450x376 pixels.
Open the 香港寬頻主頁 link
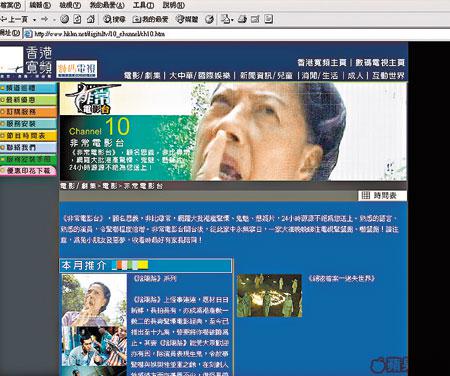coord(322,63)
